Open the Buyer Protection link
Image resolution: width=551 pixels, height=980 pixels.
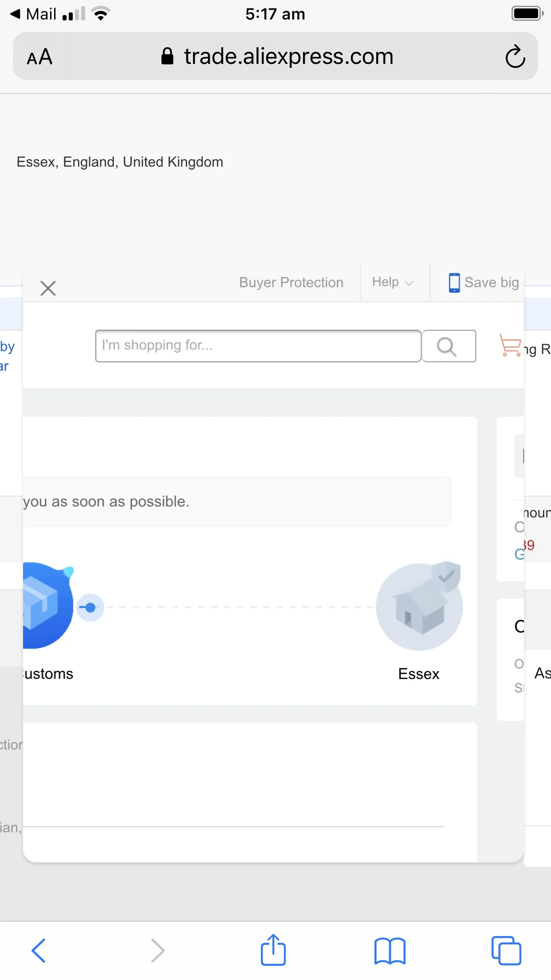coord(291,282)
